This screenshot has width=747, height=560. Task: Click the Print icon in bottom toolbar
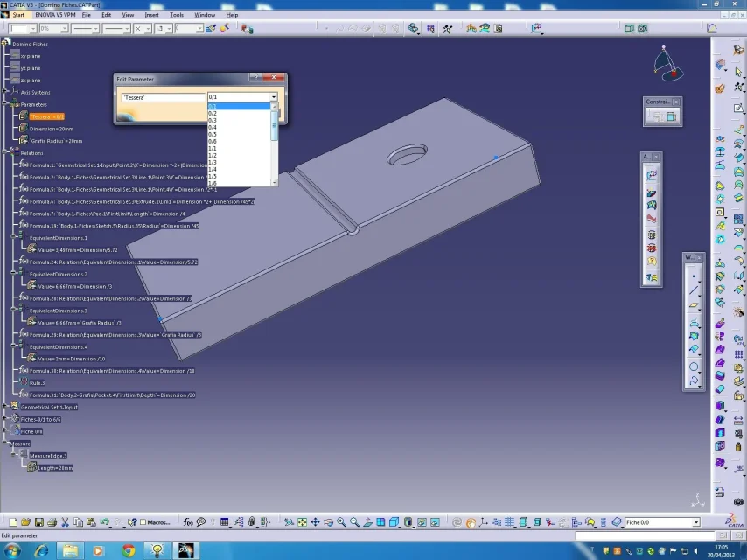[x=52, y=522]
